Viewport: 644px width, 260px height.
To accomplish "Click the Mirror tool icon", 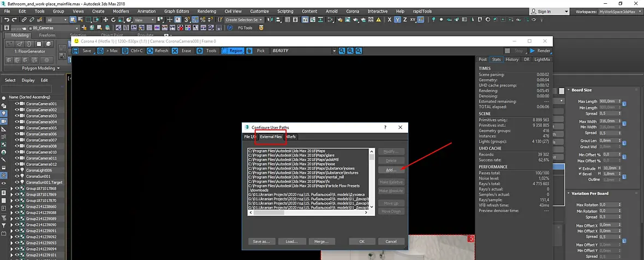I will click(270, 19).
